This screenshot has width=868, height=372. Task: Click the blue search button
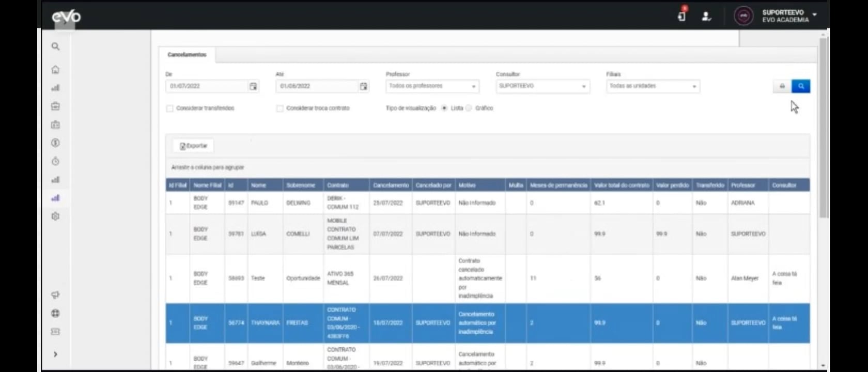coord(801,86)
